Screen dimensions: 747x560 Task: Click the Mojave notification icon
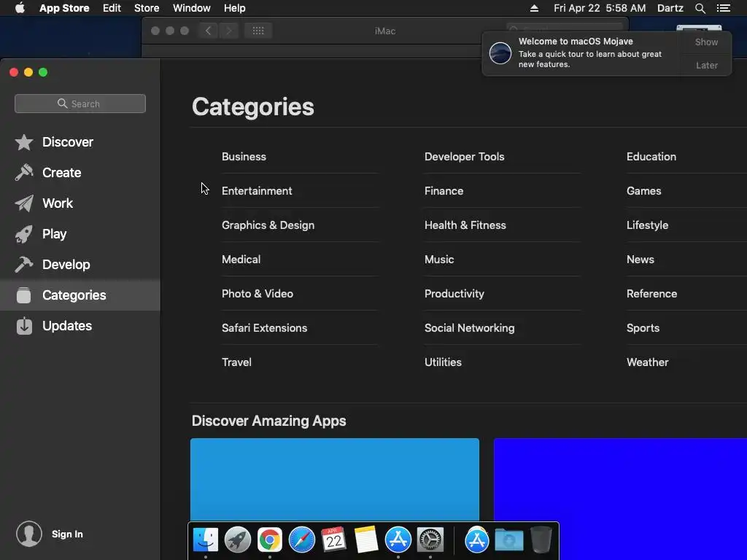pos(500,52)
